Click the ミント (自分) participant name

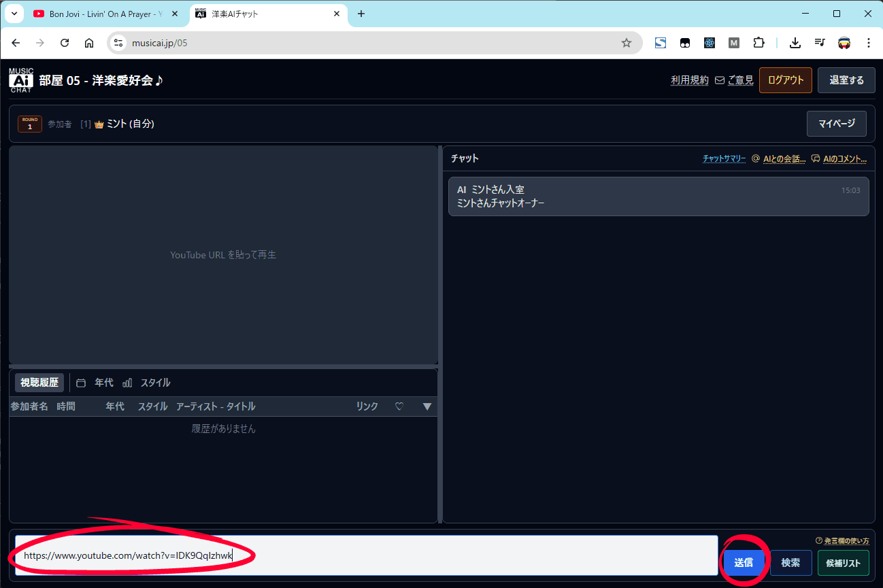click(x=131, y=124)
